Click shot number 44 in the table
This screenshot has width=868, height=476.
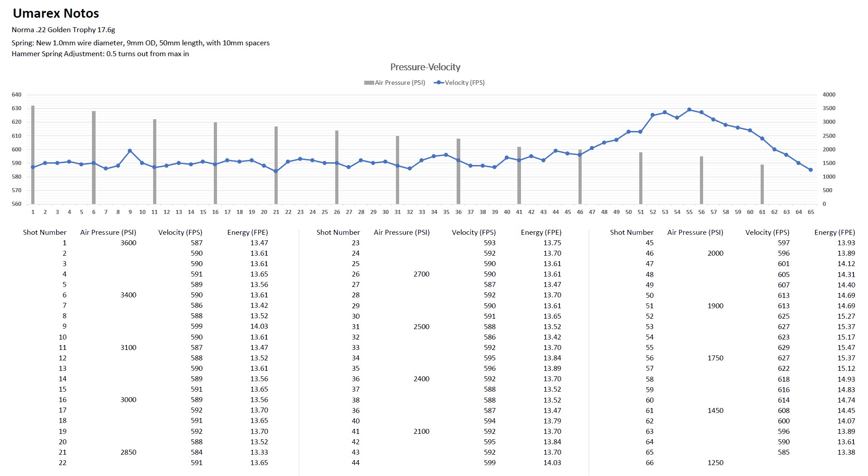[356, 463]
